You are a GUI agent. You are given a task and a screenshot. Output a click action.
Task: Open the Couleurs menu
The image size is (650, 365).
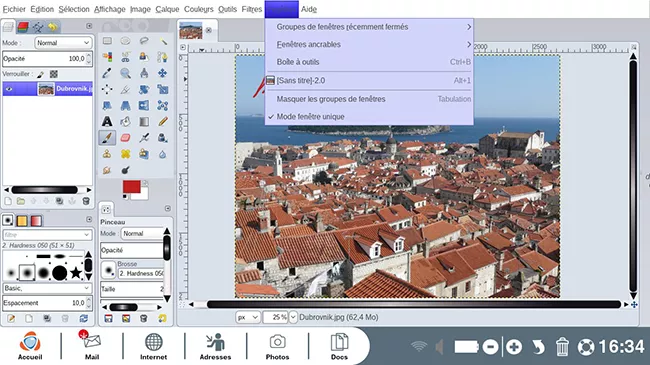(x=199, y=9)
